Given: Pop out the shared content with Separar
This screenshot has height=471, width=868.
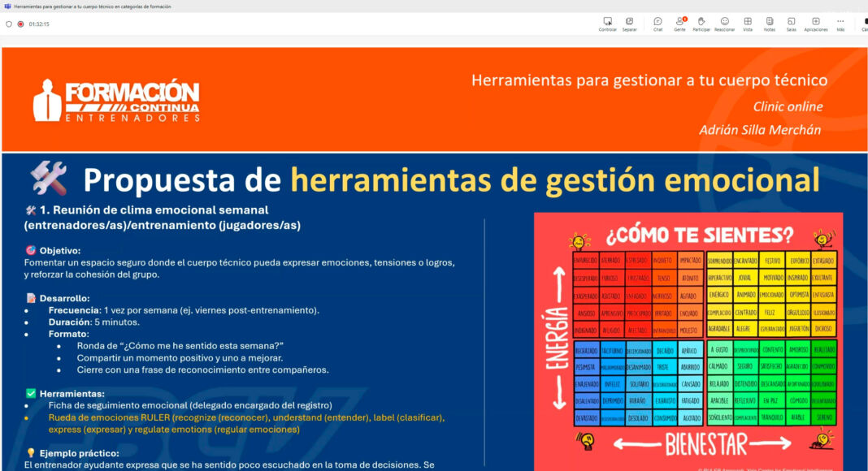Looking at the screenshot, I should tap(629, 24).
